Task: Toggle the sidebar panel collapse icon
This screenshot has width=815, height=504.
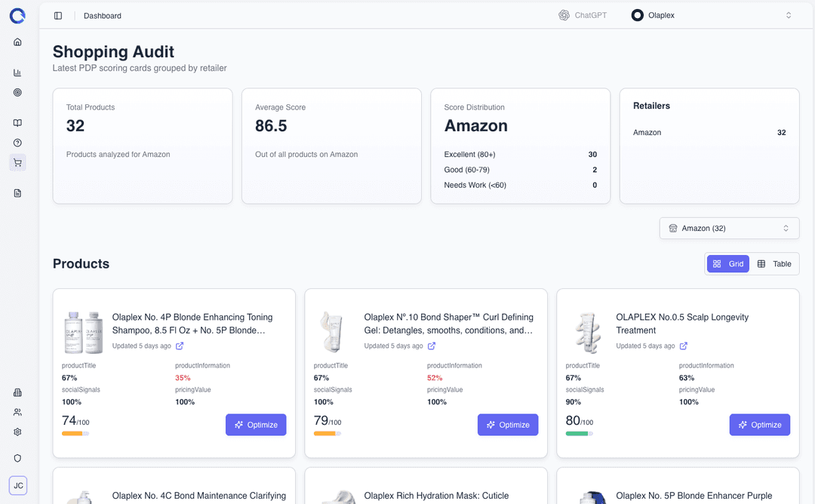Action: coord(58,16)
